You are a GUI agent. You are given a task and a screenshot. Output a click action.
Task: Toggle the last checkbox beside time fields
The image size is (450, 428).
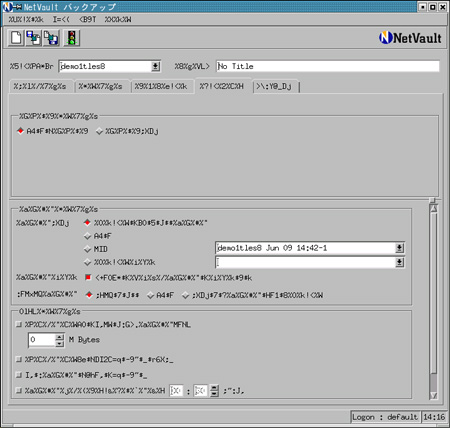click(19, 390)
